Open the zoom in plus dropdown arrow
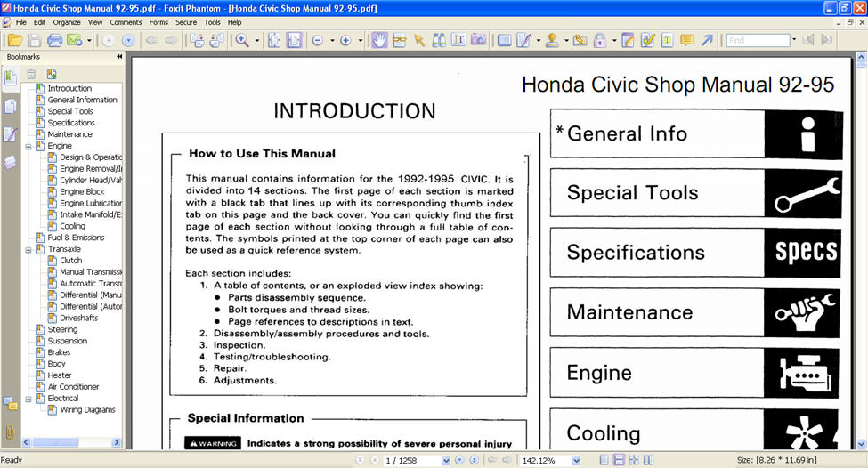Viewport: 868px width, 468px height. tap(361, 40)
